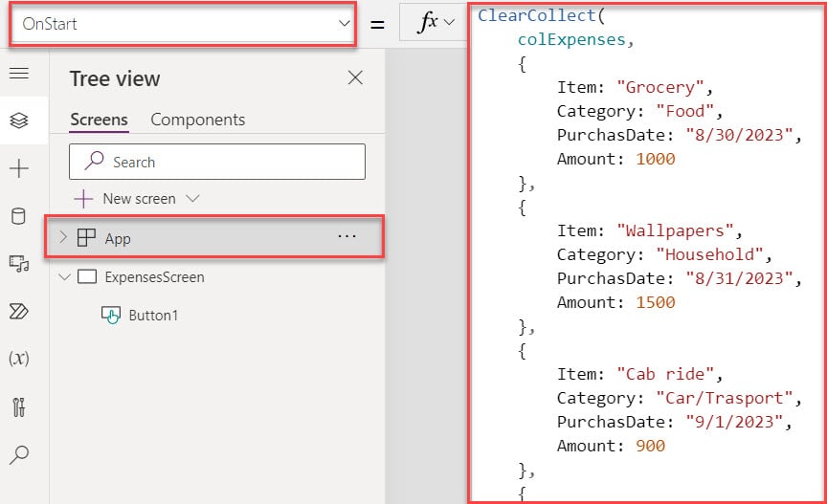The height and width of the screenshot is (504, 827).
Task: Click the Amount value 1500
Action: pyautogui.click(x=656, y=302)
